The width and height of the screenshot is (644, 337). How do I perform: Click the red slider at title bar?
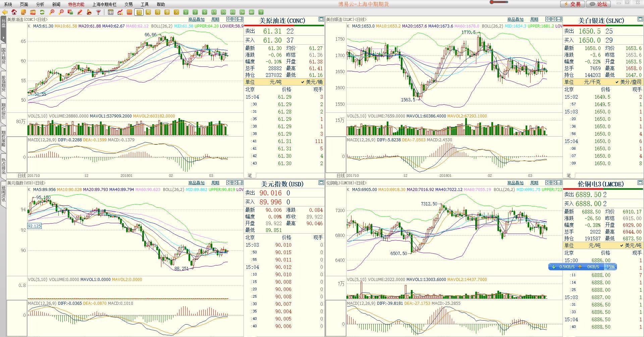click(499, 2)
